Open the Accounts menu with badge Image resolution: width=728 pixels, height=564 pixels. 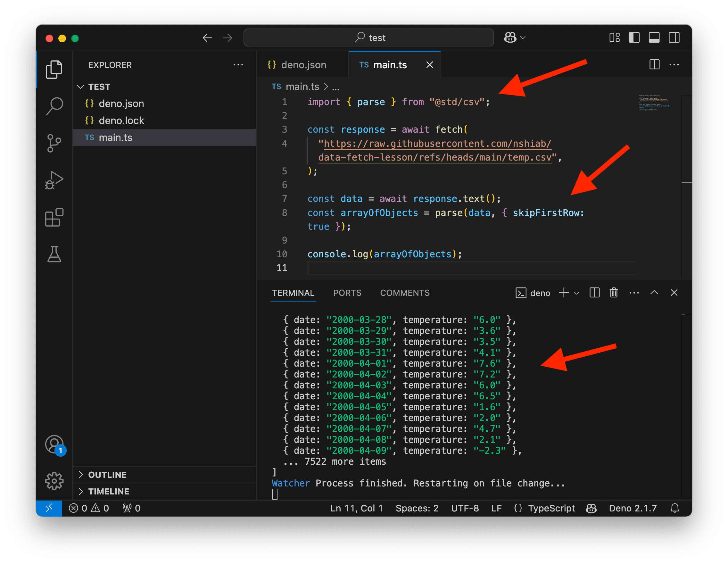tap(55, 445)
